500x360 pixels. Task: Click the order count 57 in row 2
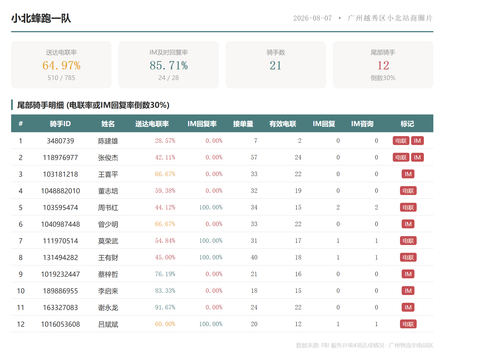(x=254, y=157)
